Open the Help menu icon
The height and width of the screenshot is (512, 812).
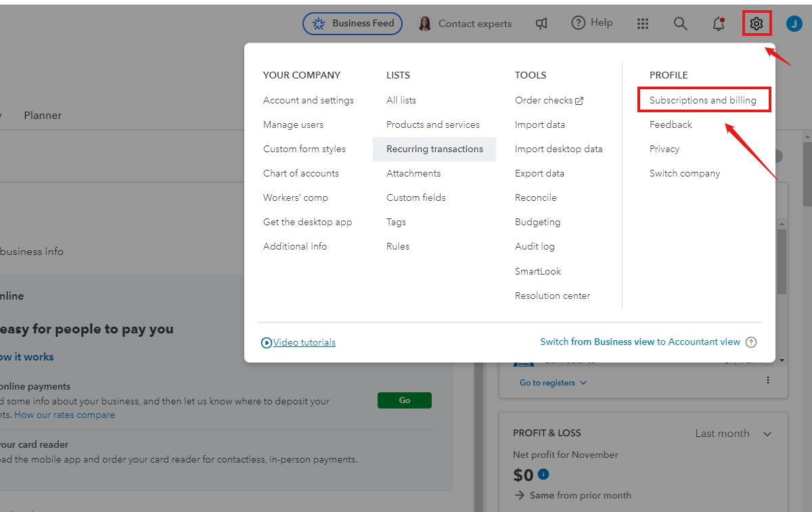tap(579, 22)
